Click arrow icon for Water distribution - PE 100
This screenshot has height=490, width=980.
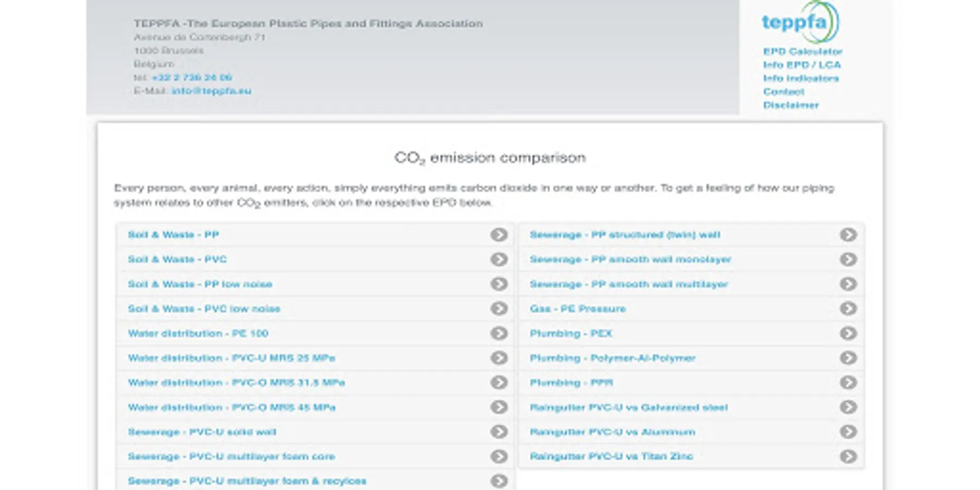pos(499,333)
